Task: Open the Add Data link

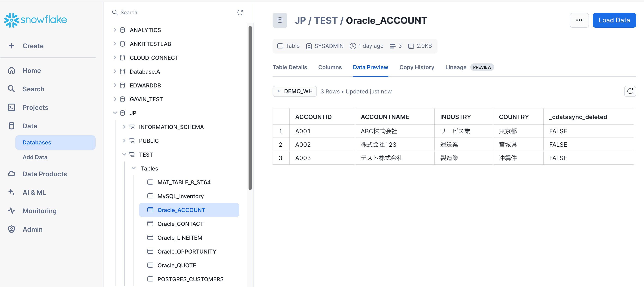Action: tap(35, 157)
